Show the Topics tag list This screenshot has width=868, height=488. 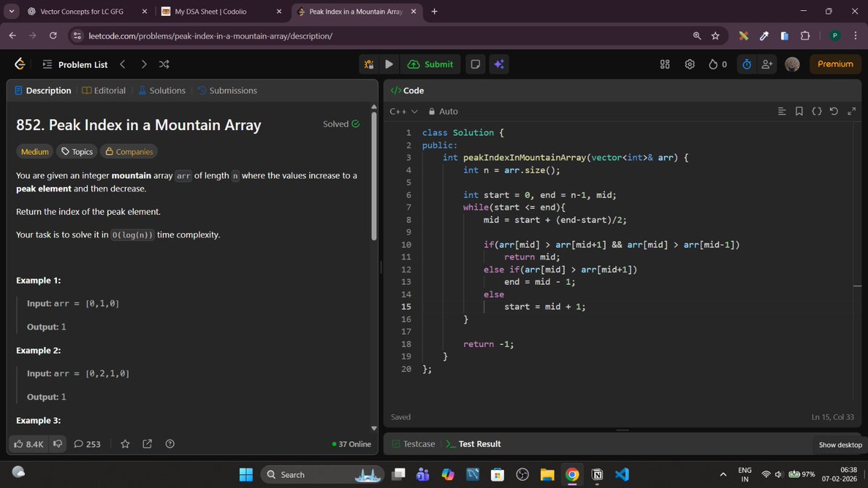(77, 152)
